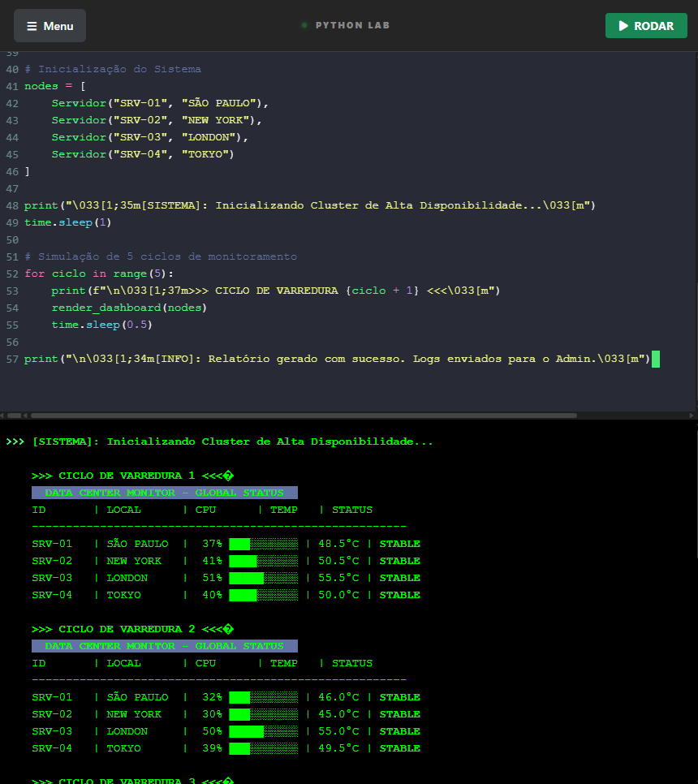Click the 39% CPU value in cycle 2
698x784 pixels.
click(x=213, y=748)
